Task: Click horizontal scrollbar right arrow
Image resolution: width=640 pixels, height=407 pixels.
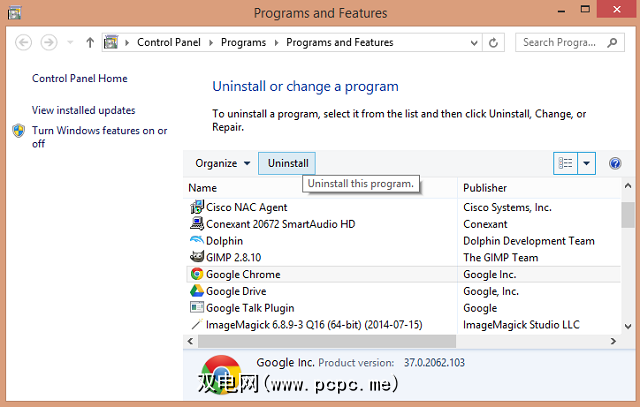Action: (x=613, y=341)
